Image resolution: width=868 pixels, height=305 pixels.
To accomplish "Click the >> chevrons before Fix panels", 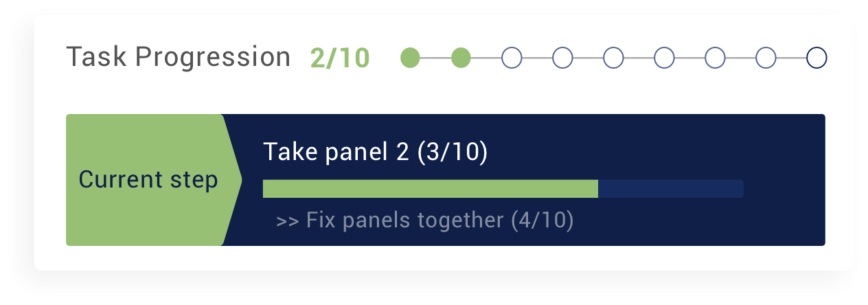I will click(288, 221).
